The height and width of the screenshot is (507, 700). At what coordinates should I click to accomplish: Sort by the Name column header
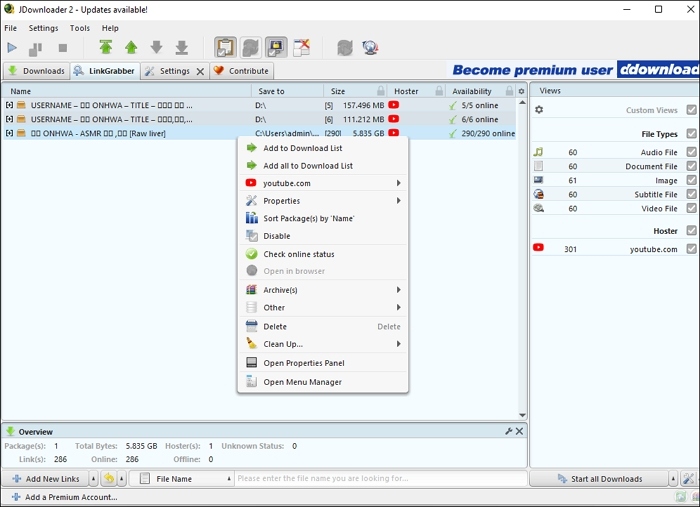127,91
